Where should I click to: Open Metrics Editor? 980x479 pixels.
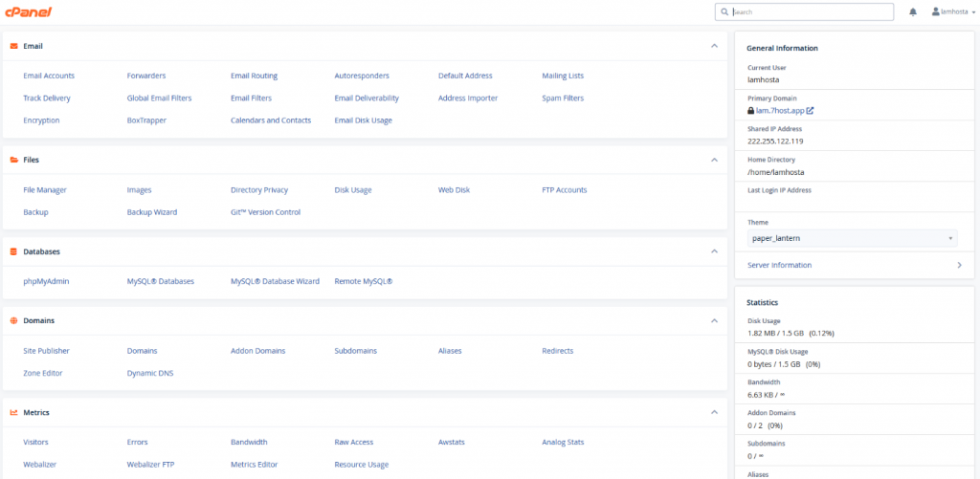tap(255, 465)
